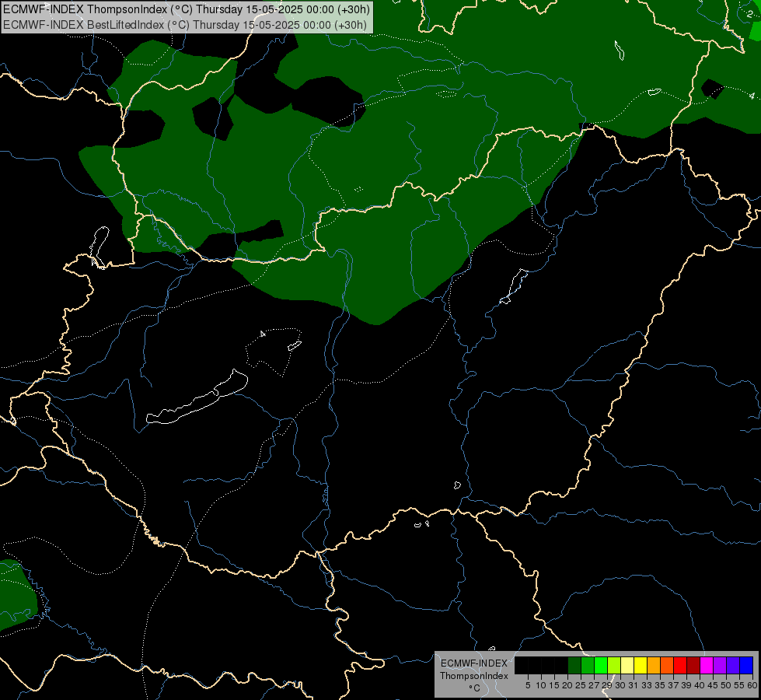Select the medium green 25–27 legend swatch
The image size is (761, 700).
[588, 665]
